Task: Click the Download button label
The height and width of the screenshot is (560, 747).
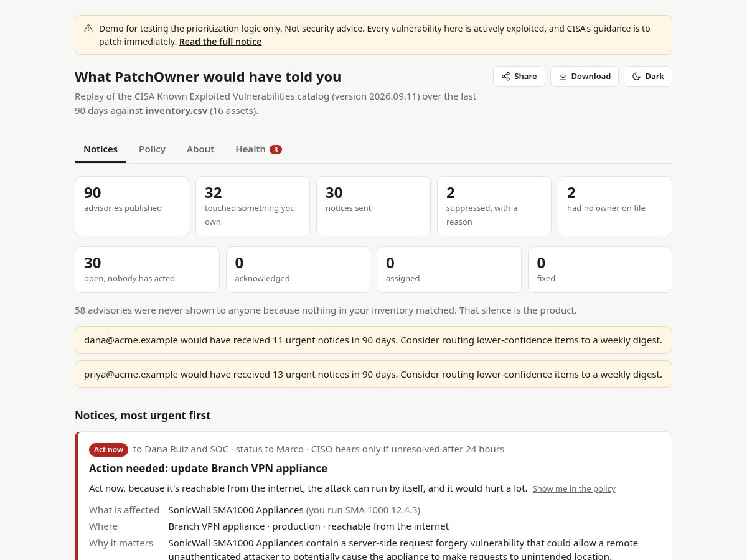Action: pos(591,77)
